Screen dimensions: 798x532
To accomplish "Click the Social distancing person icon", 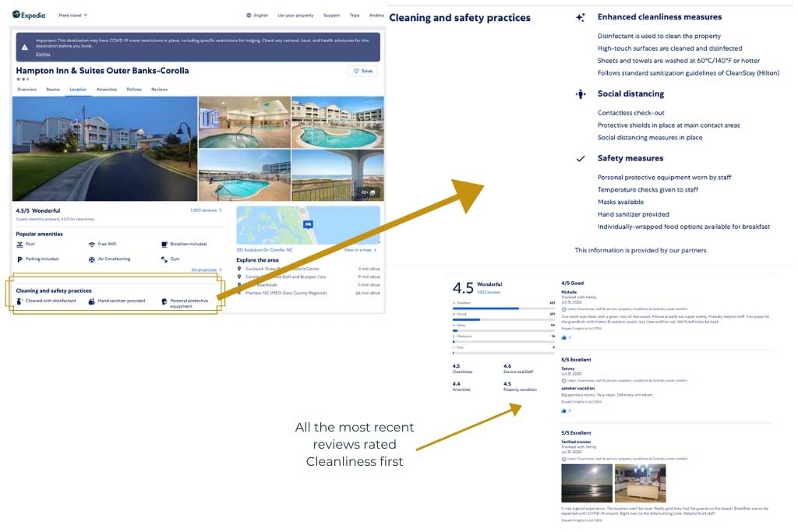I will [x=580, y=94].
